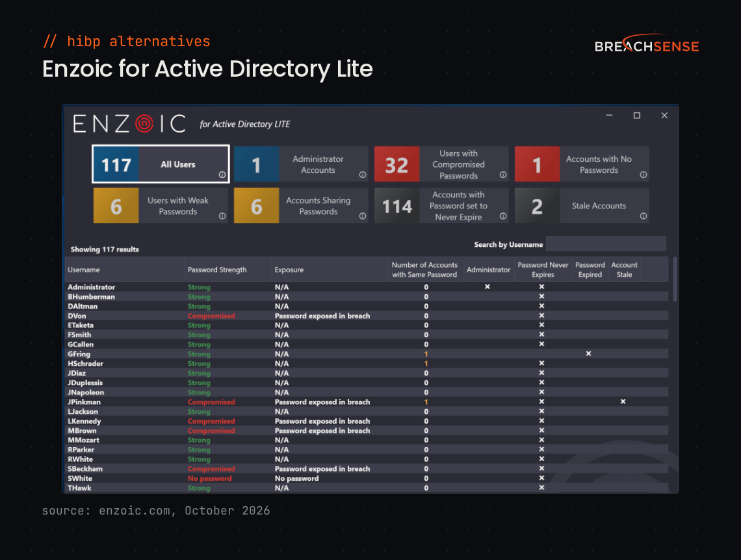Sort by Password Strength column header

[x=229, y=270]
